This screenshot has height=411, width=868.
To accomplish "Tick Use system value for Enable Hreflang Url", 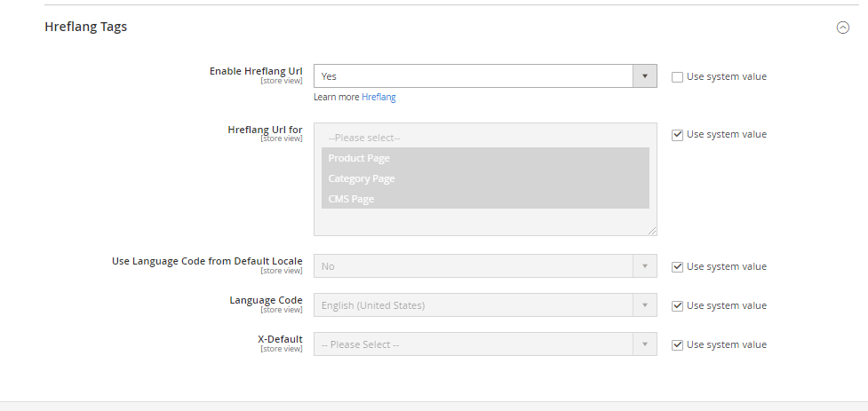I will point(678,77).
